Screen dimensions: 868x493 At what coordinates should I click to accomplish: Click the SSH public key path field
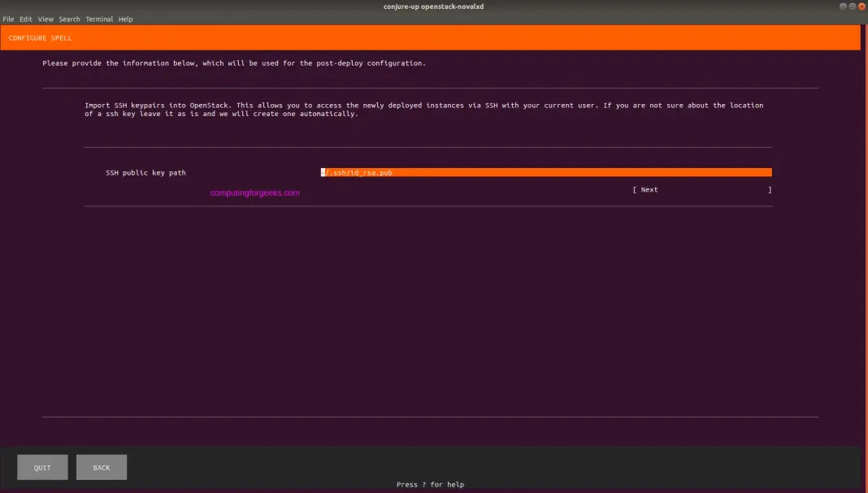click(545, 172)
